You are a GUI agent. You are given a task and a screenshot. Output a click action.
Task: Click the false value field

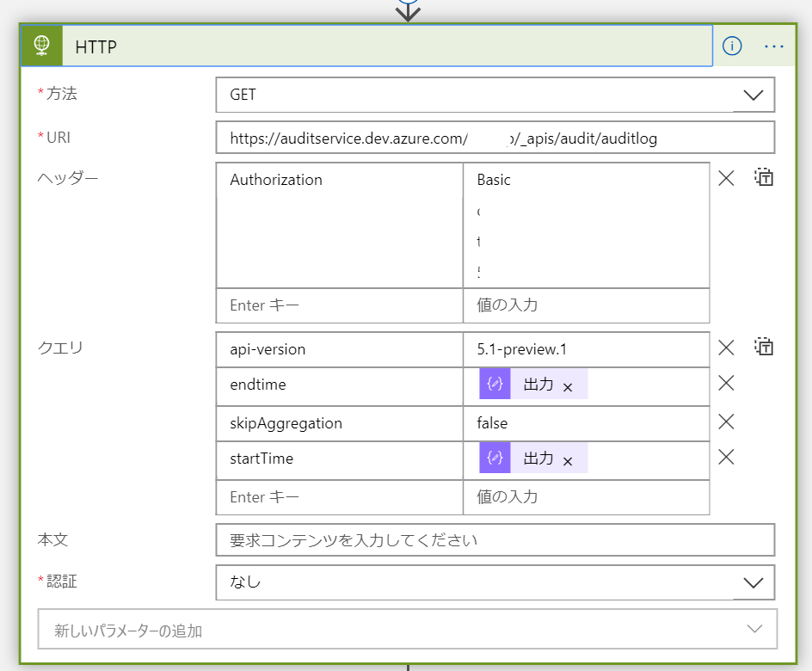(x=587, y=423)
